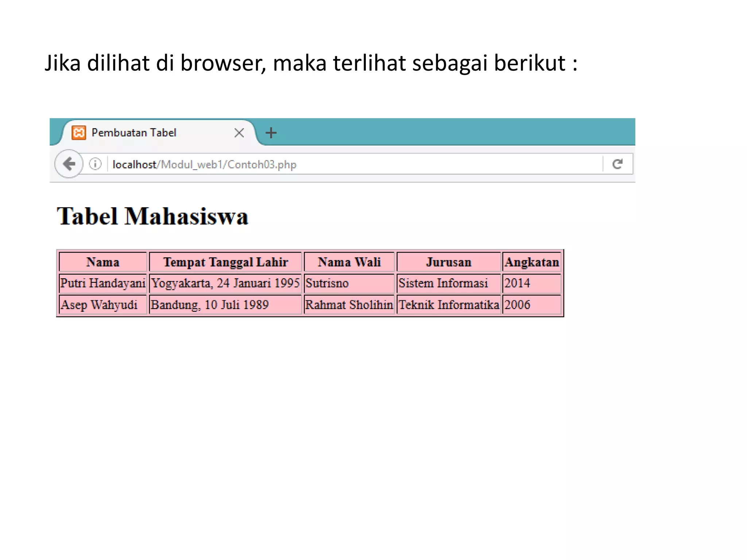Click the XAMPP favicon on the tab
The image size is (747, 560).
pos(79,133)
